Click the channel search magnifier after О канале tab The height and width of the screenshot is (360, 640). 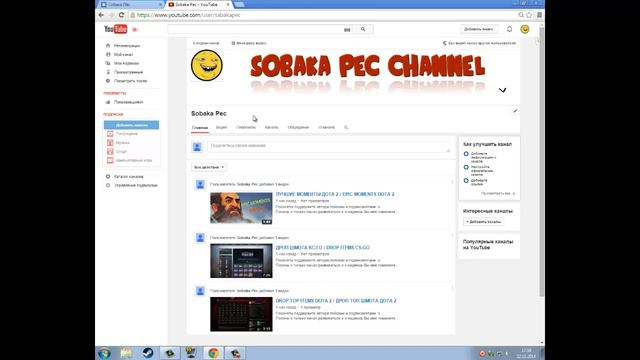tap(346, 127)
